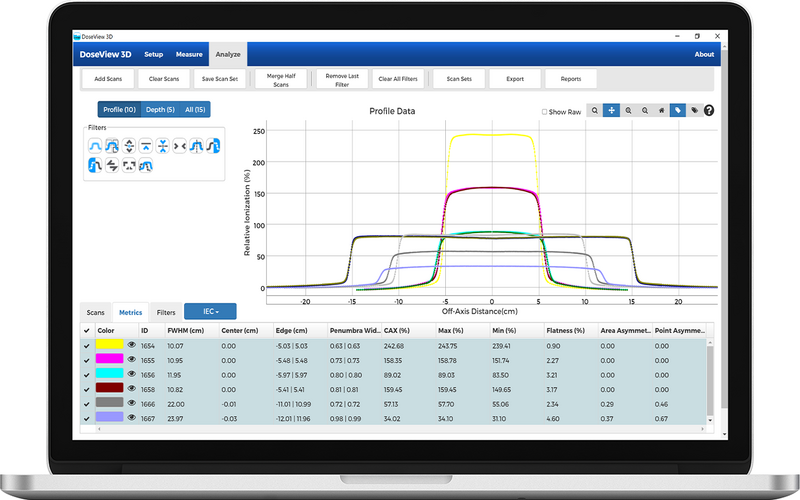Select the Depth (5) scan group
The width and height of the screenshot is (800, 500).
tap(160, 110)
